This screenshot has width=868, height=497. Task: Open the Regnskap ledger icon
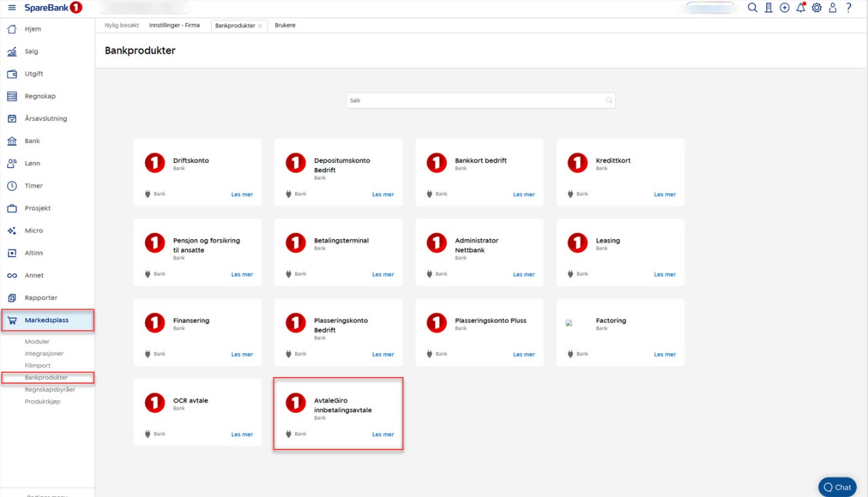(x=12, y=96)
